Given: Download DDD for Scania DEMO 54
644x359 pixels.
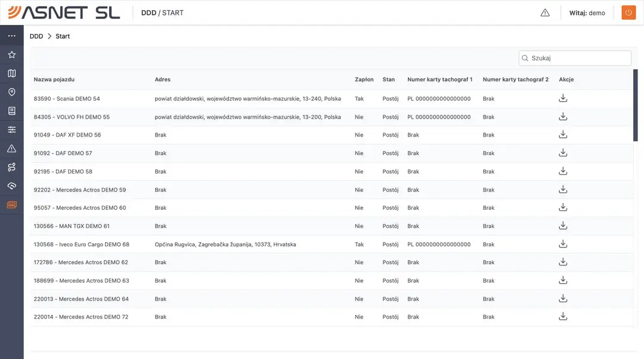Looking at the screenshot, I should [563, 98].
